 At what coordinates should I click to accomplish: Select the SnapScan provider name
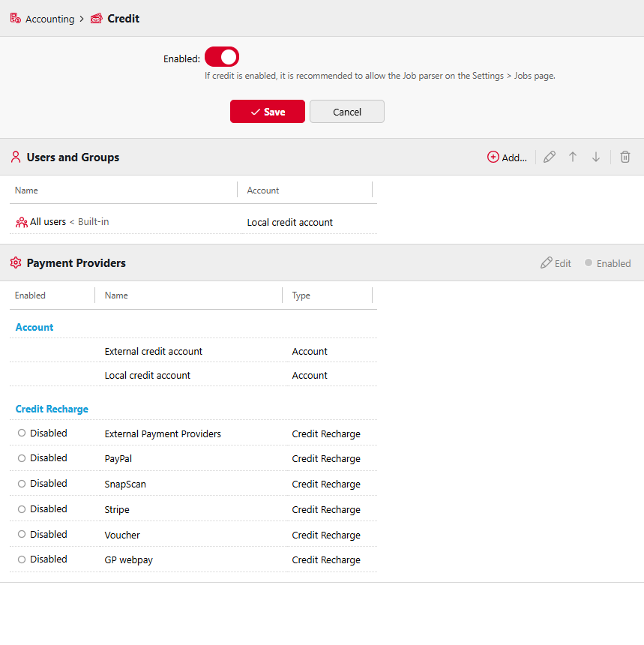coord(125,484)
